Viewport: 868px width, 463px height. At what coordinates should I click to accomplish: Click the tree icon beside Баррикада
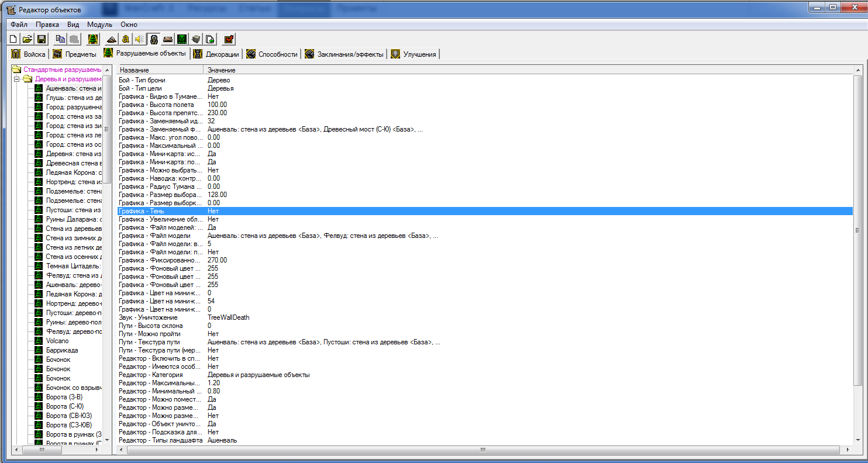pyautogui.click(x=39, y=350)
